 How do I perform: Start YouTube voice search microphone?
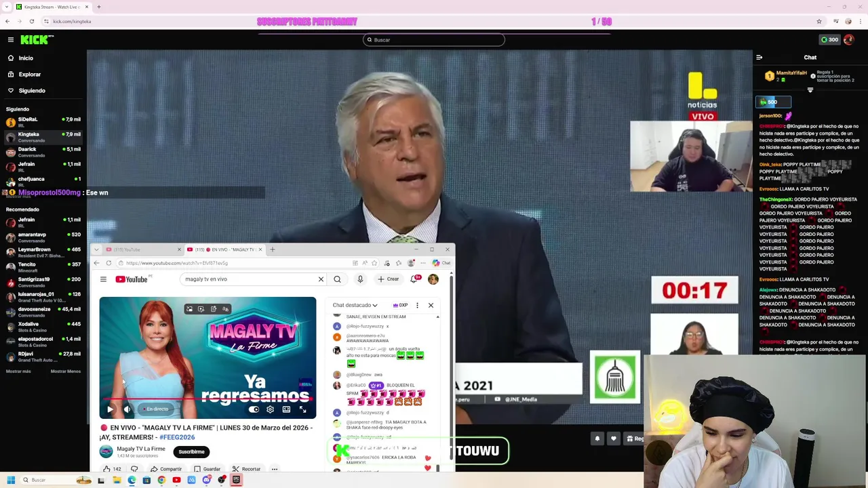click(360, 279)
